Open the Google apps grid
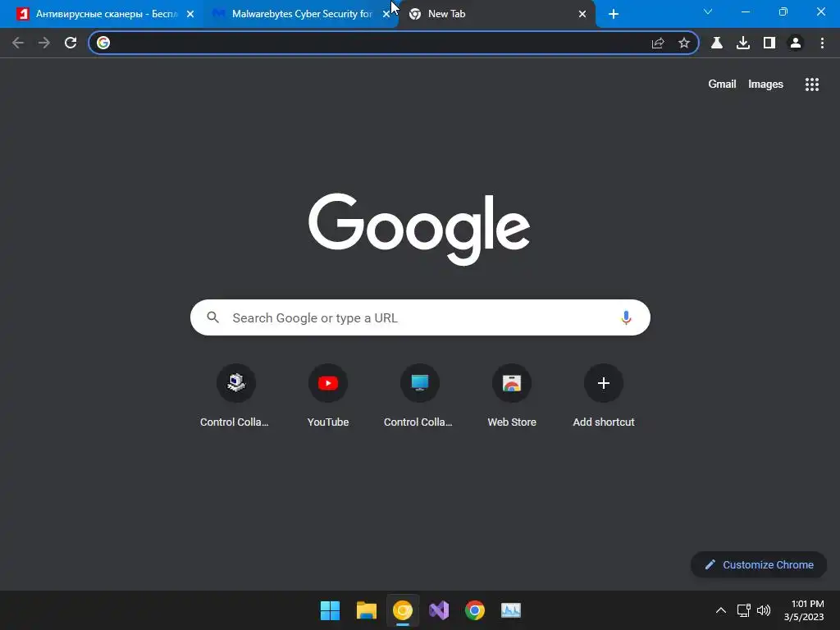Image resolution: width=840 pixels, height=630 pixels. (812, 84)
